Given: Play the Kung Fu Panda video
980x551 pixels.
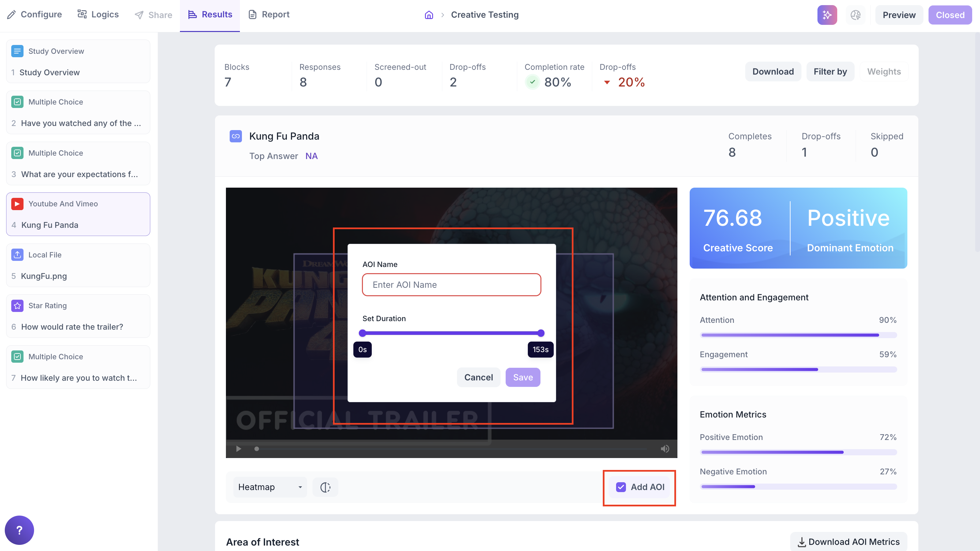Looking at the screenshot, I should coord(239,449).
